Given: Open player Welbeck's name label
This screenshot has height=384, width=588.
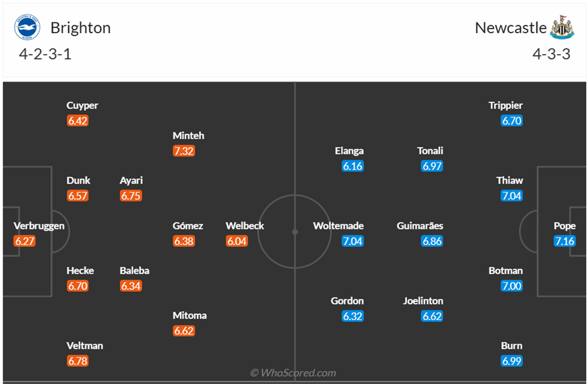Looking at the screenshot, I should click(244, 226).
